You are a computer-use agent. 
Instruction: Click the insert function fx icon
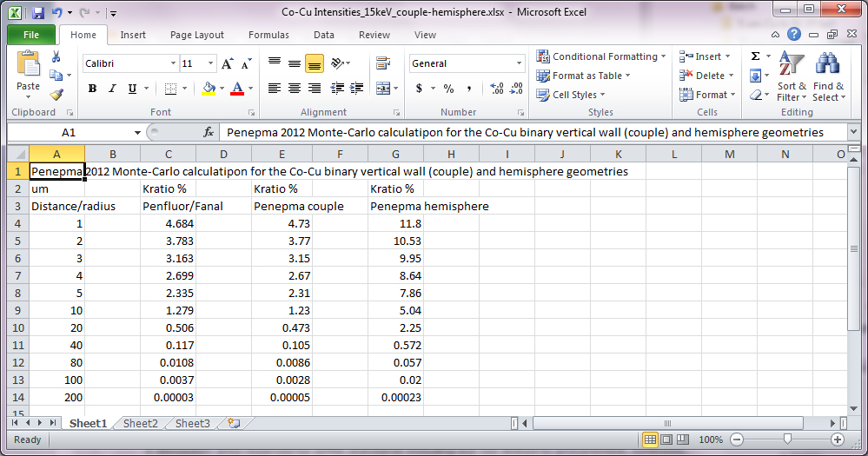(209, 133)
